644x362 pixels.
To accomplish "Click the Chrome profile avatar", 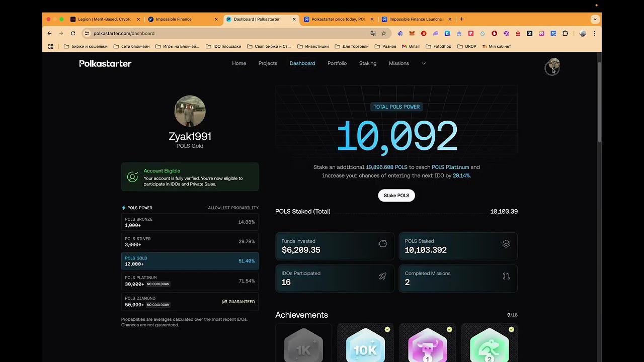I will point(583,33).
